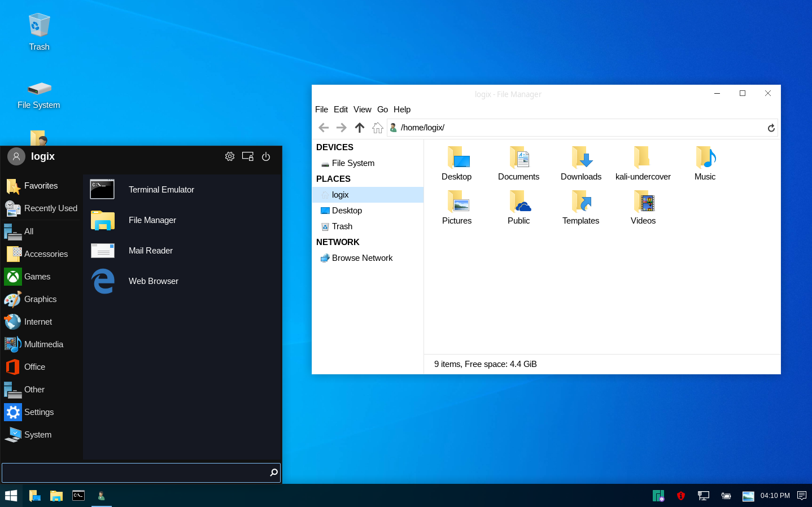Screen dimensions: 812x507
Task: Open the settings gear in the start menu
Action: coord(230,156)
